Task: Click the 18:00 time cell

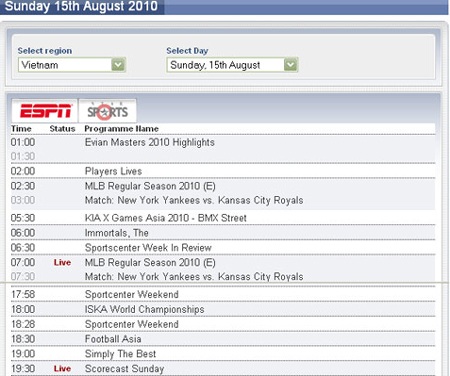Action: click(23, 309)
